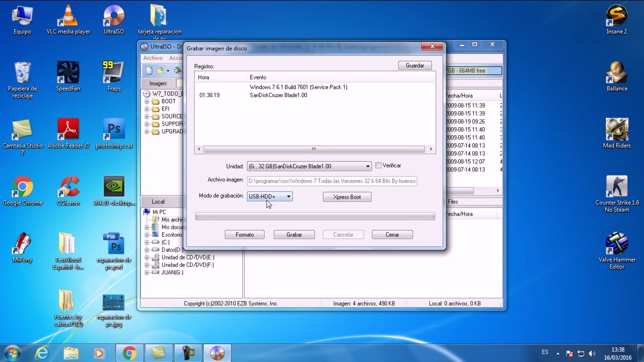Expand the SOURCES folder tree node
Image resolution: width=644 pixels, height=362 pixels.
(x=147, y=117)
